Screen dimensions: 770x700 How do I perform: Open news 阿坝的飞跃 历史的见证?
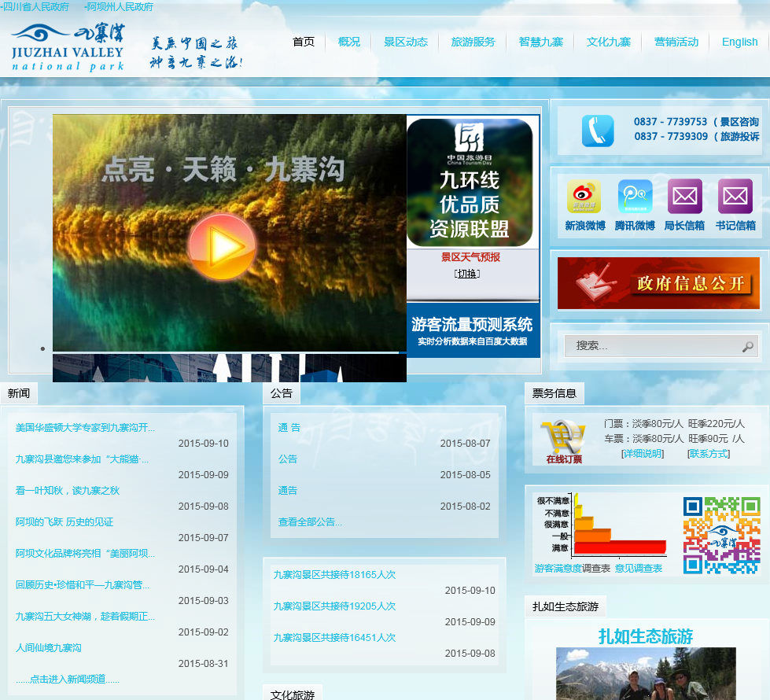coord(64,522)
